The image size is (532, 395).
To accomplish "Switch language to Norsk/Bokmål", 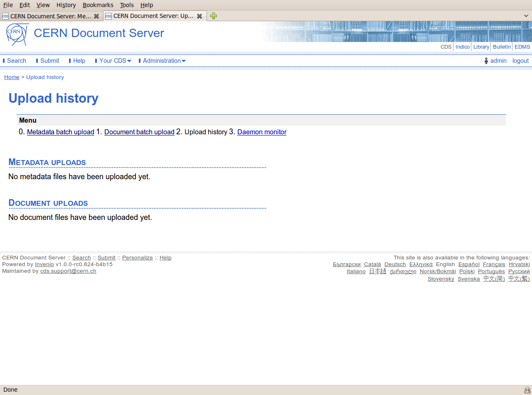I will click(x=438, y=272).
